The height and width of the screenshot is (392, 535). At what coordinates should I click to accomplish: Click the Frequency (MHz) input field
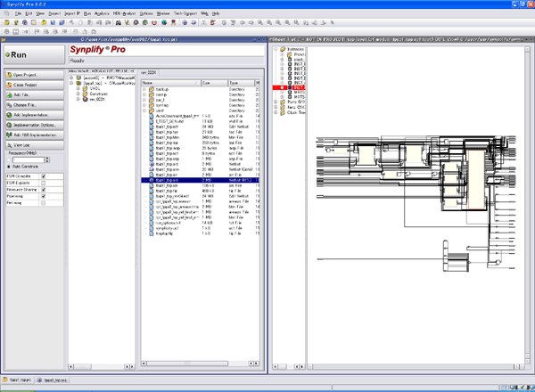tap(29, 159)
